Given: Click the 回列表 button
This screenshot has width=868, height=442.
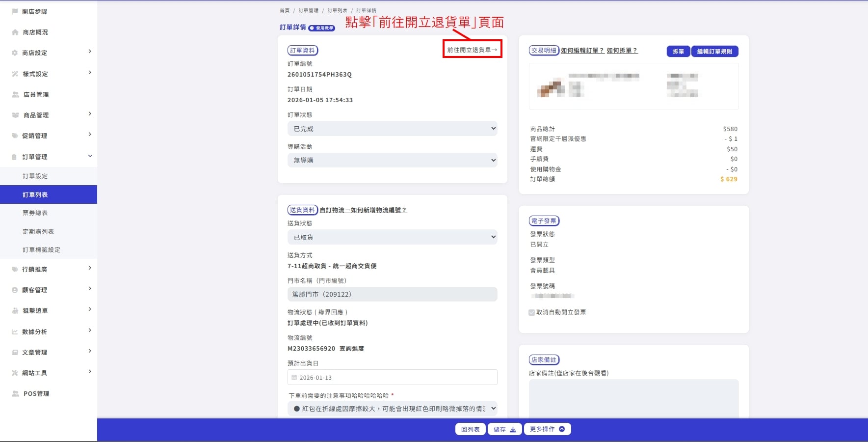Looking at the screenshot, I should (x=471, y=429).
